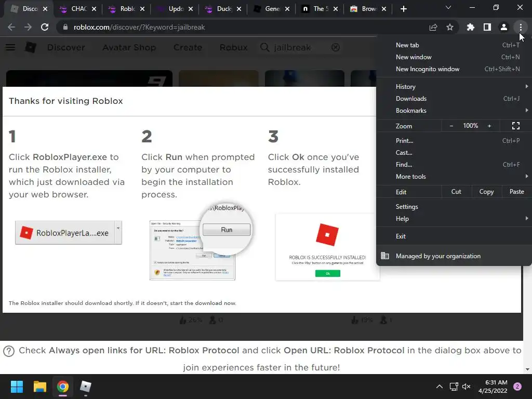Open the notification count badge
532x399 pixels.
pyautogui.click(x=517, y=387)
